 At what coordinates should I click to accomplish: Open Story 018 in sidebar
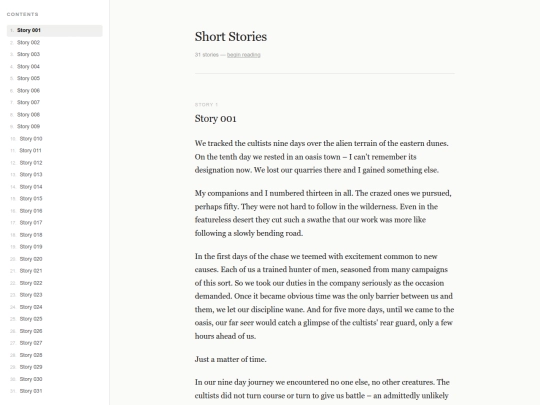pos(54,235)
